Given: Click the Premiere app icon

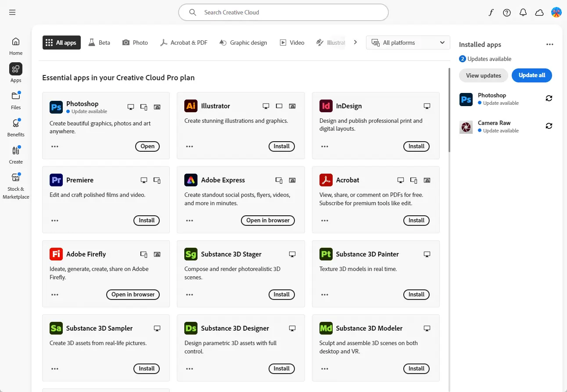Looking at the screenshot, I should pos(56,180).
